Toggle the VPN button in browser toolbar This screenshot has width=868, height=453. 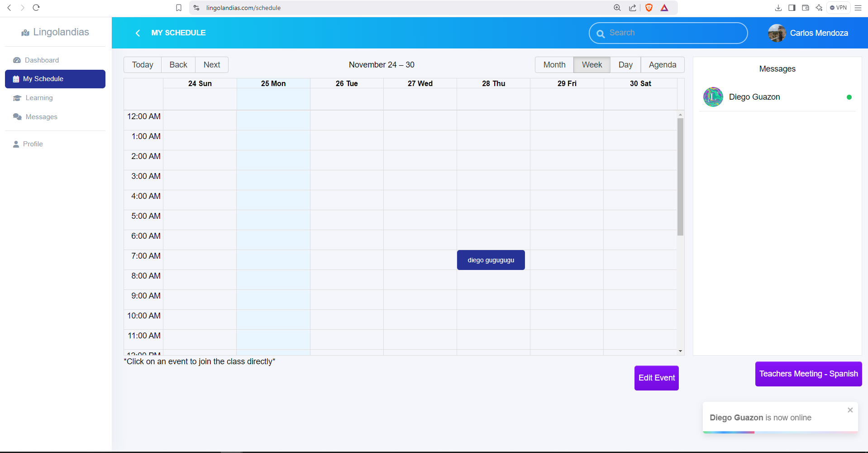click(x=839, y=8)
